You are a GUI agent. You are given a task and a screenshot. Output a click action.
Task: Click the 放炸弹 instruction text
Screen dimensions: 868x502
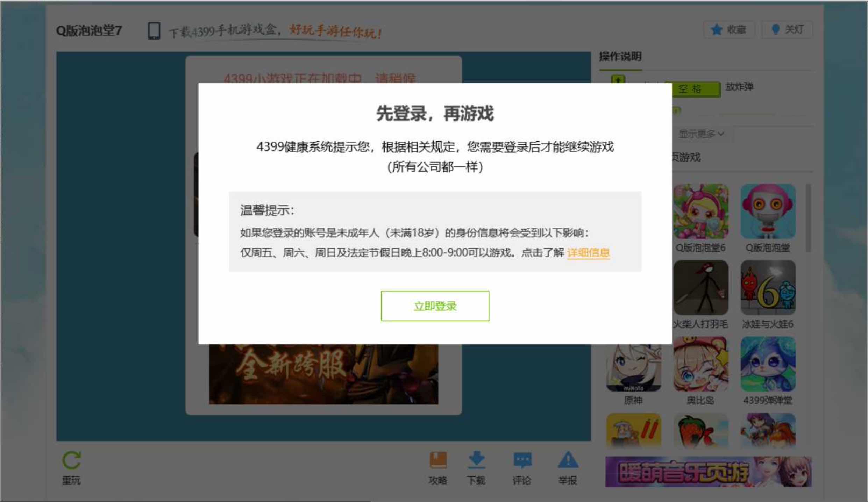click(739, 87)
